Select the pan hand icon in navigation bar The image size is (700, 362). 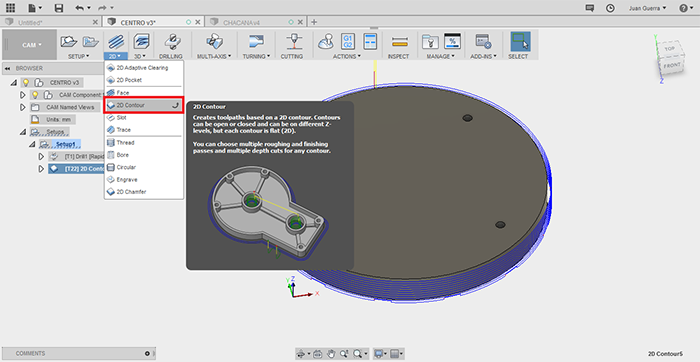pyautogui.click(x=331, y=354)
